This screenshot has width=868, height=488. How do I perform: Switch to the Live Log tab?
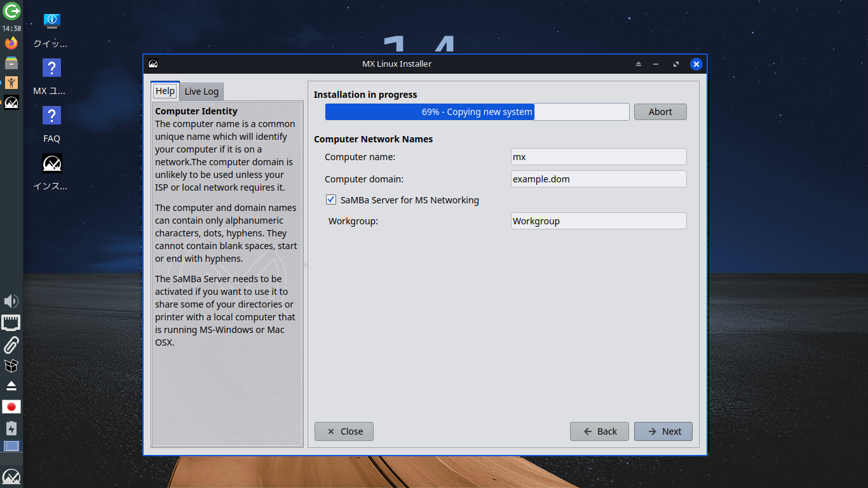[201, 91]
